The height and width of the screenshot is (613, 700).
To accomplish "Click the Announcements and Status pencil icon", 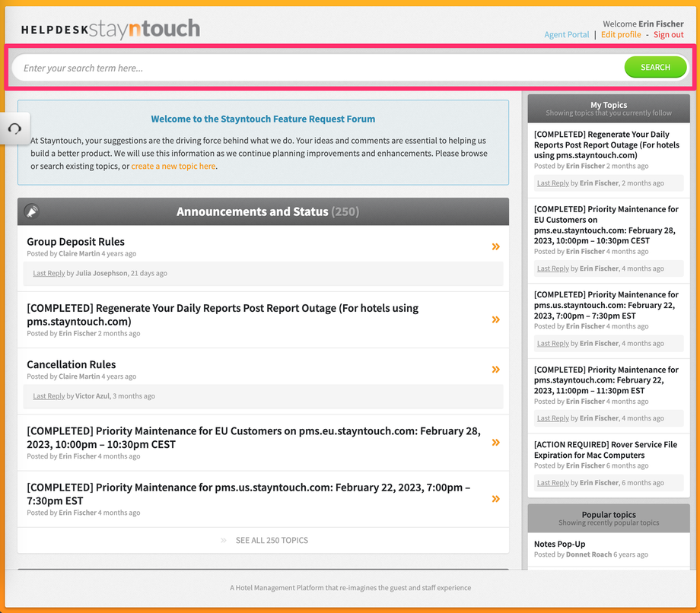I will pos(31,211).
